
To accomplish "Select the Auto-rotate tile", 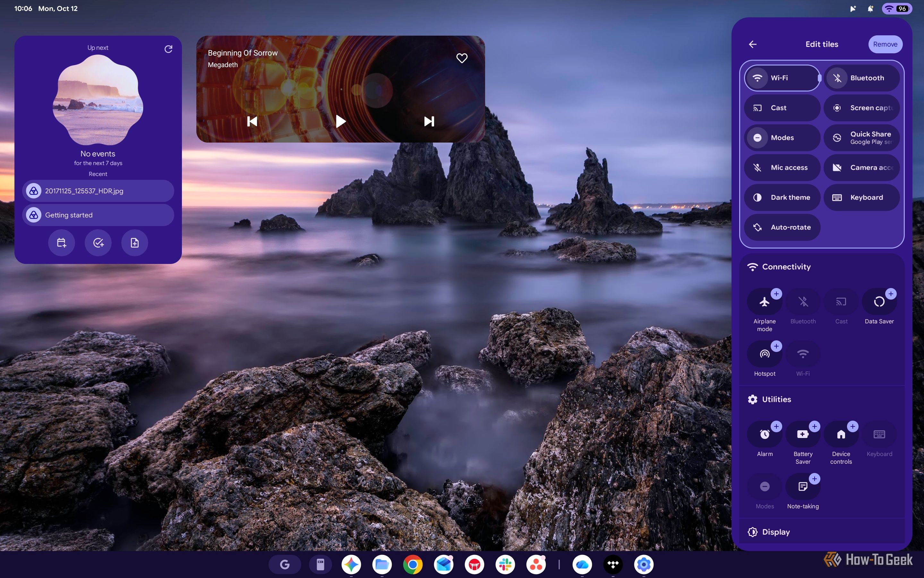I will [x=782, y=227].
